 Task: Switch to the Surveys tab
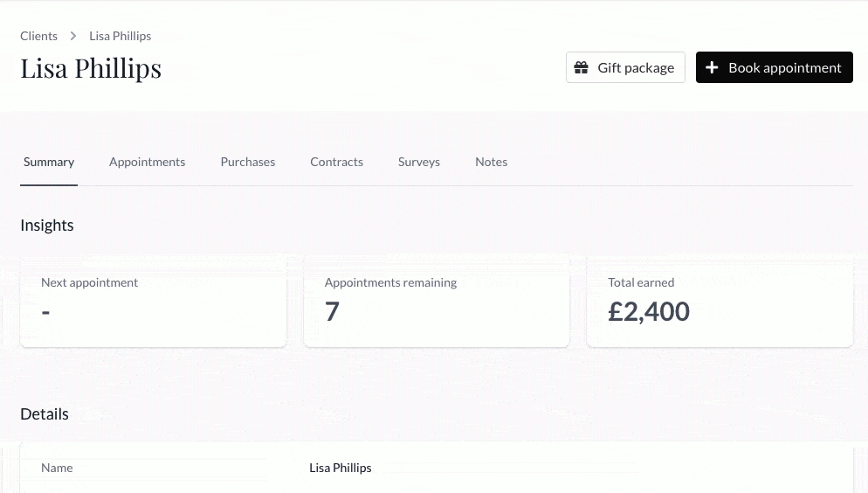click(418, 162)
